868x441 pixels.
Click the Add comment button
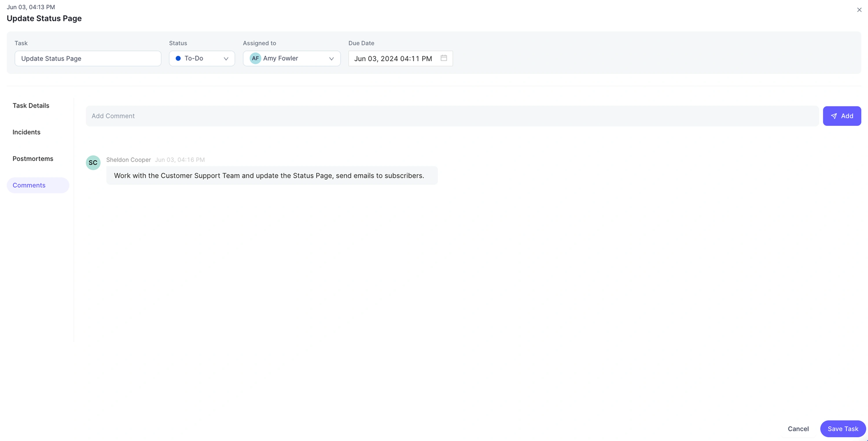[842, 116]
